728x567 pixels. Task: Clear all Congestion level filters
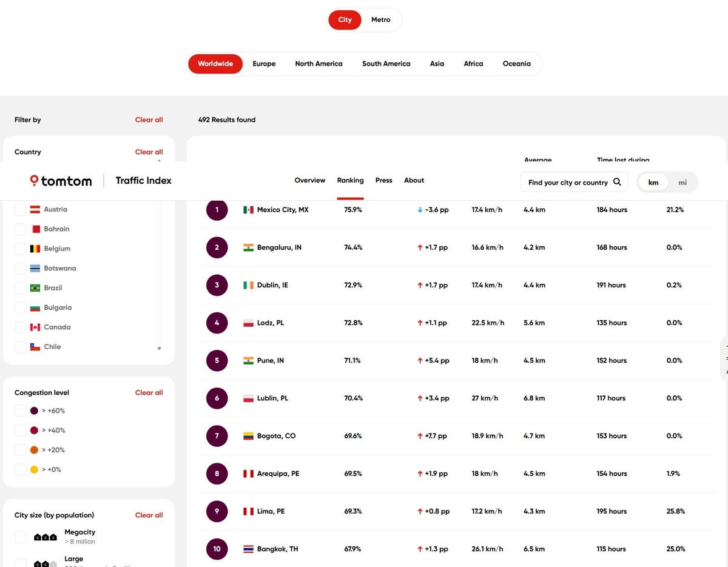coord(149,393)
